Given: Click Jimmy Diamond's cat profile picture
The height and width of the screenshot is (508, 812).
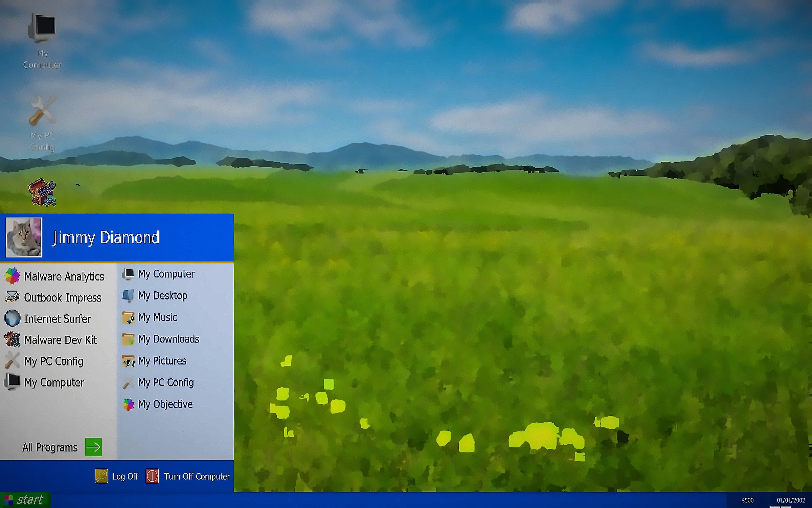Looking at the screenshot, I should [x=24, y=237].
